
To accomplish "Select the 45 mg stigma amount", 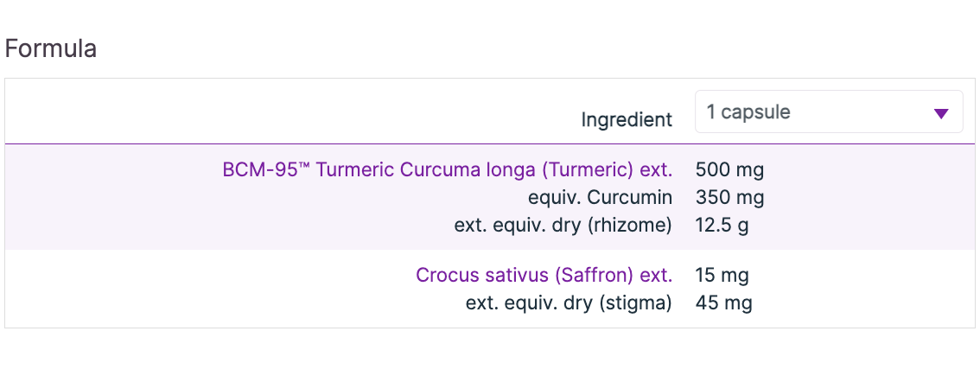I will point(723,303).
